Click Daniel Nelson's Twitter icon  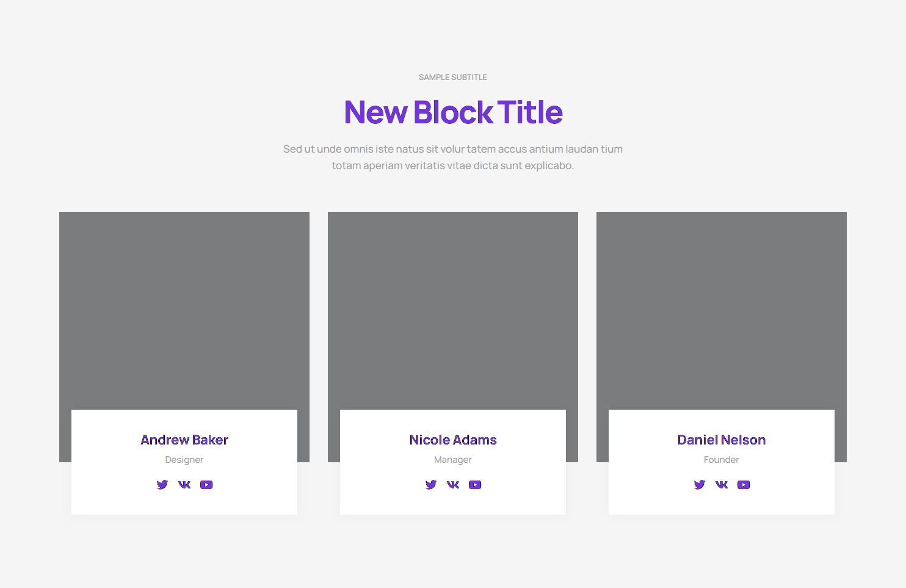pos(699,485)
